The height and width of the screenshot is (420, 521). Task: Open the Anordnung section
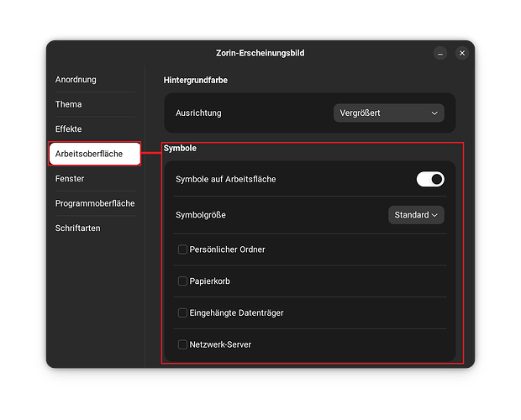pos(95,80)
